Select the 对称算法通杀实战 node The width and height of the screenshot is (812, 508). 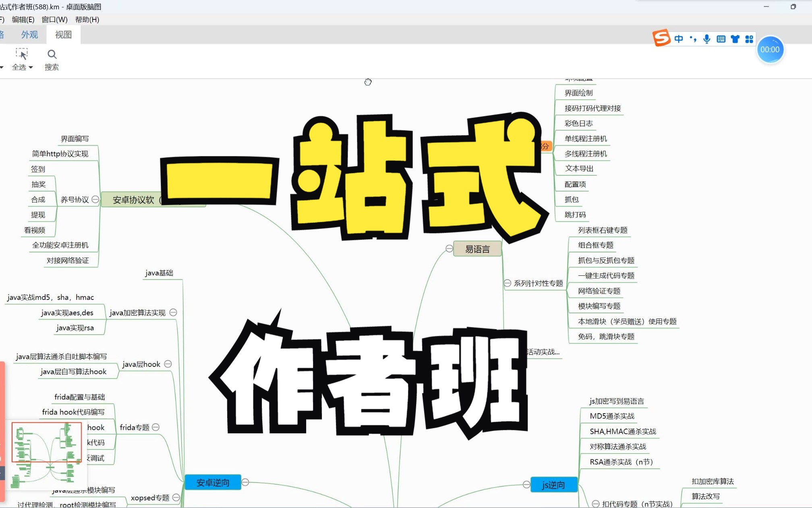click(x=618, y=447)
